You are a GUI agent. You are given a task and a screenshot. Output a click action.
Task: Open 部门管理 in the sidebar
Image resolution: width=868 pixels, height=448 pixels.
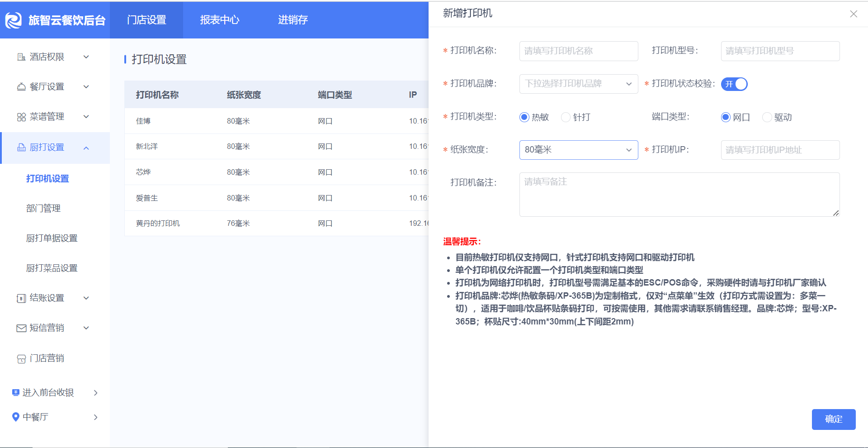(43, 209)
